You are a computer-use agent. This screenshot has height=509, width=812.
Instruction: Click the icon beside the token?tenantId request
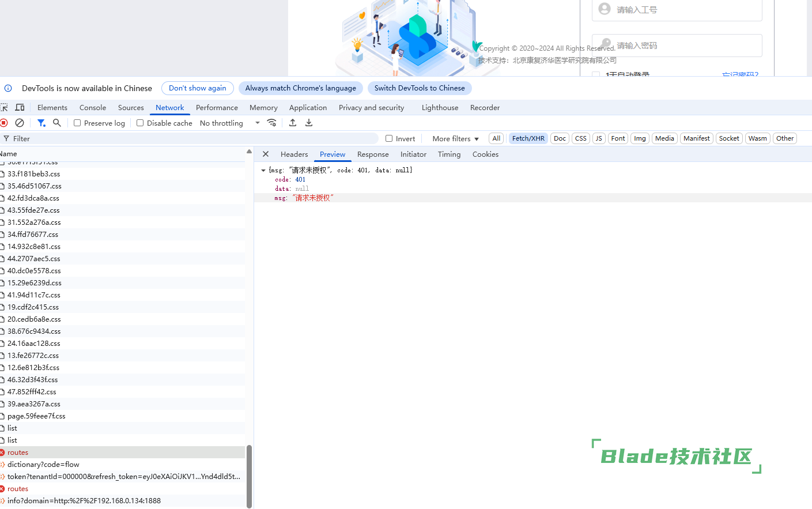coord(2,477)
